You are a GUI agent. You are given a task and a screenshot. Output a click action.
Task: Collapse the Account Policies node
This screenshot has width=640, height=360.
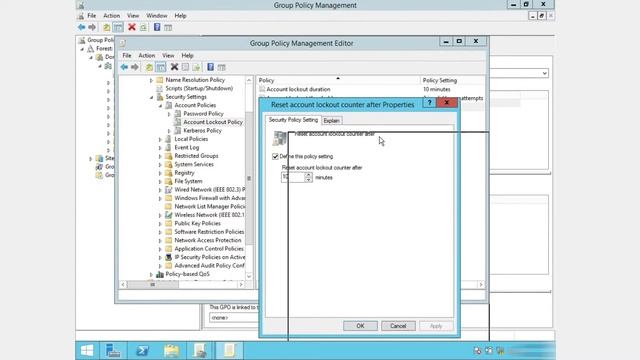pyautogui.click(x=160, y=105)
